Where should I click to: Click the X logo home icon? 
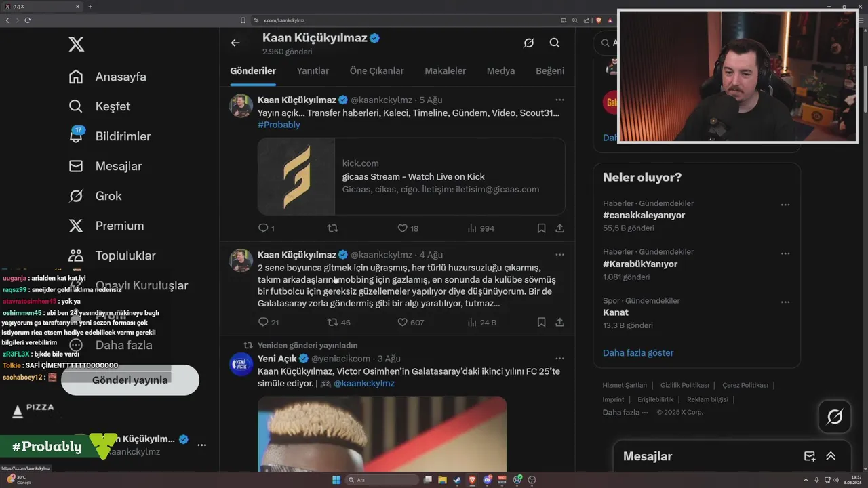click(77, 45)
